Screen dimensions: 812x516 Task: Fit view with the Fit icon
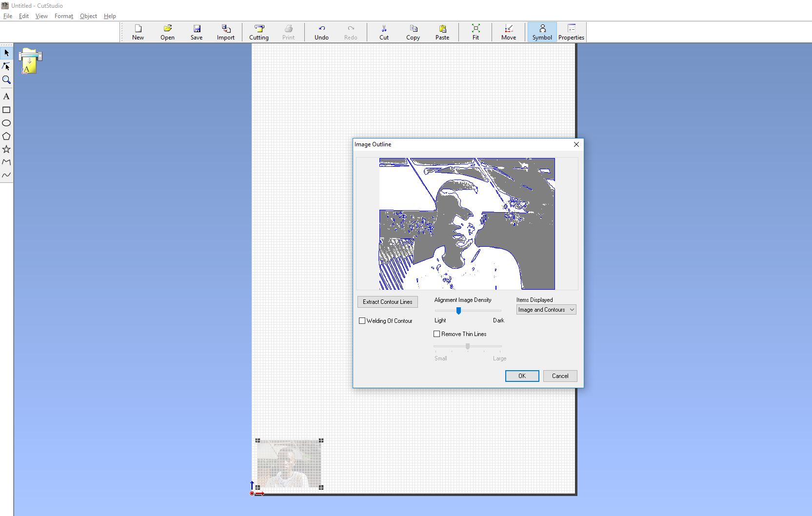click(x=475, y=32)
